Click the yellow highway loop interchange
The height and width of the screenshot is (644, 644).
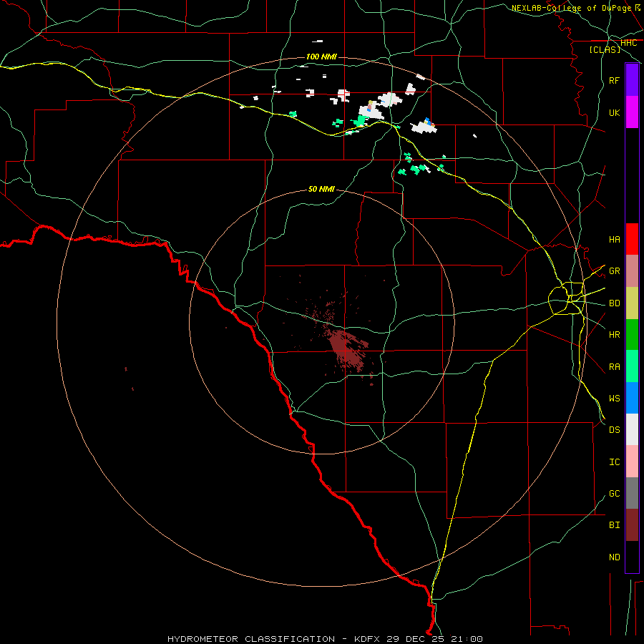click(567, 298)
